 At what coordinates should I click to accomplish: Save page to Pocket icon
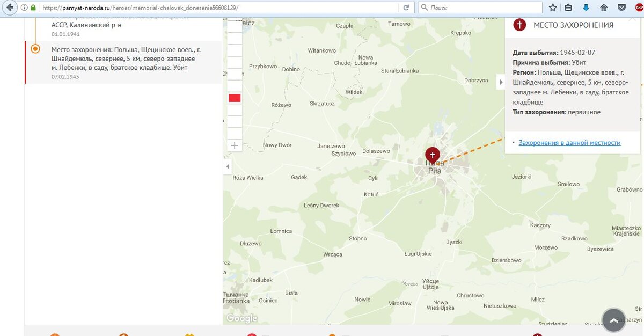coord(621,8)
